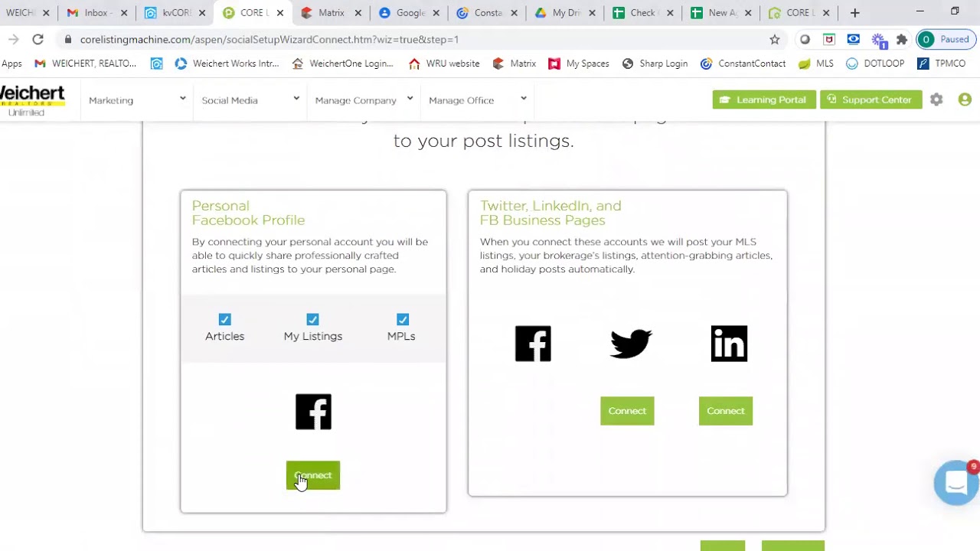
Task: Open the MLS bookmark
Action: (816, 64)
